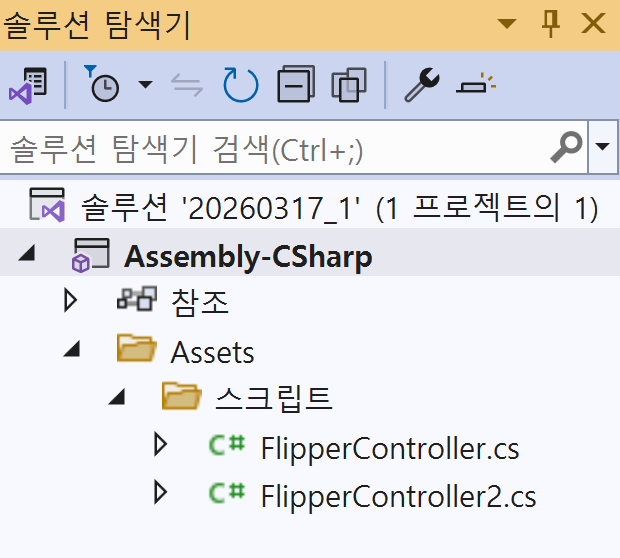
Task: Click the magnifier search icon
Action: click(567, 148)
